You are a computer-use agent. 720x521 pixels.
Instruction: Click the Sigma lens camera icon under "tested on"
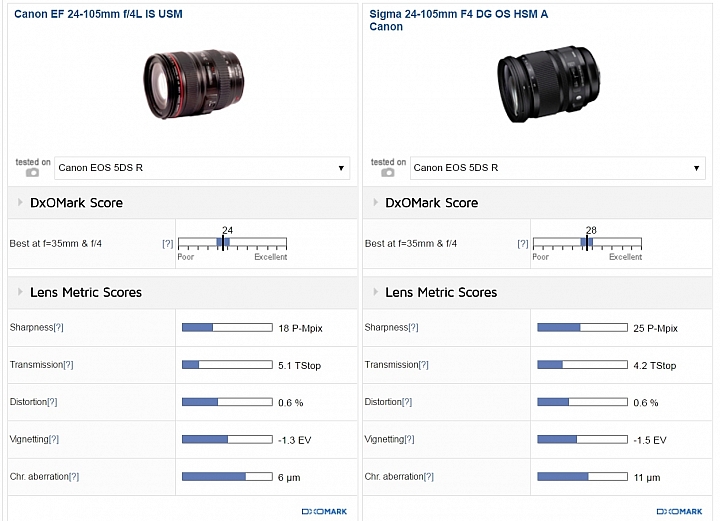[x=388, y=172]
